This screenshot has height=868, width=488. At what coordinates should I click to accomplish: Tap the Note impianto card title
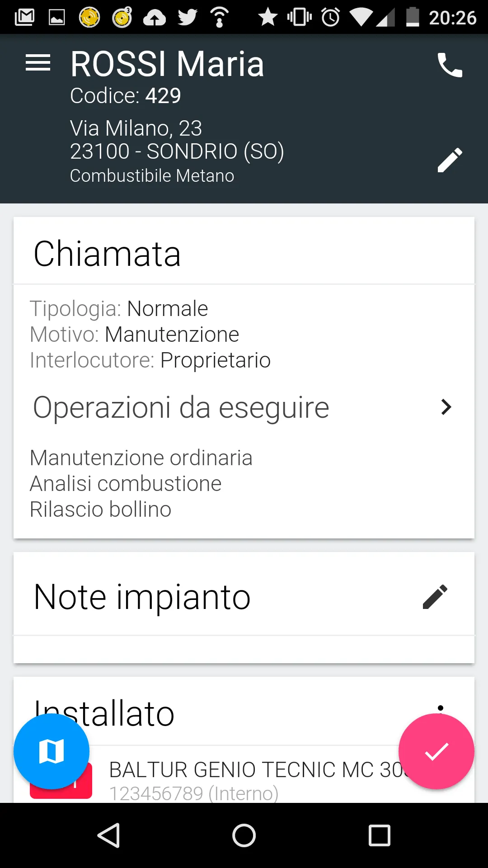142,597
